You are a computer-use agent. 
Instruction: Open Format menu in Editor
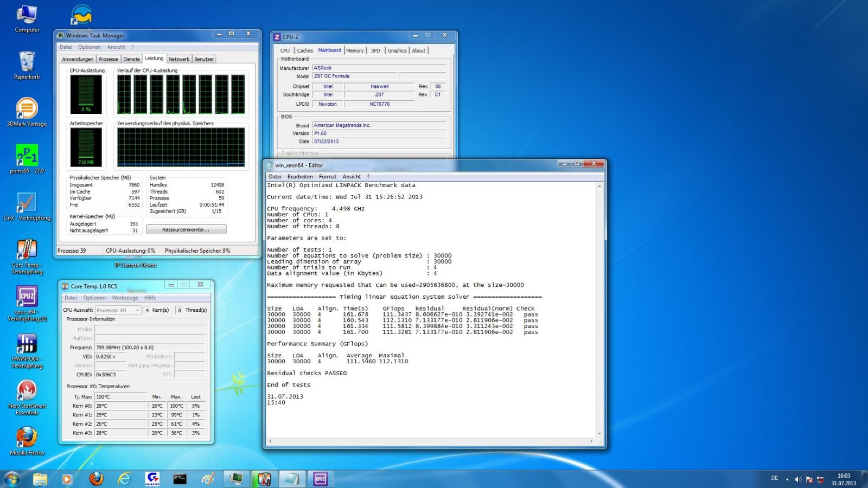(x=328, y=177)
